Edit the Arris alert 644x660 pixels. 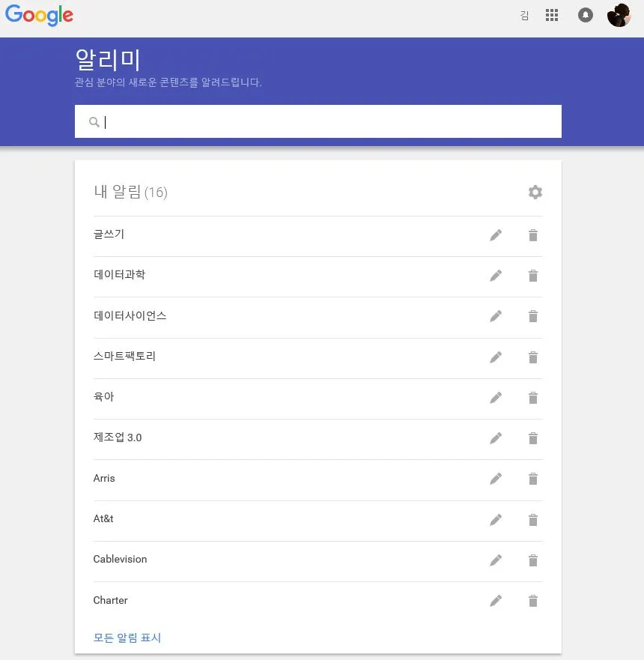(x=496, y=479)
